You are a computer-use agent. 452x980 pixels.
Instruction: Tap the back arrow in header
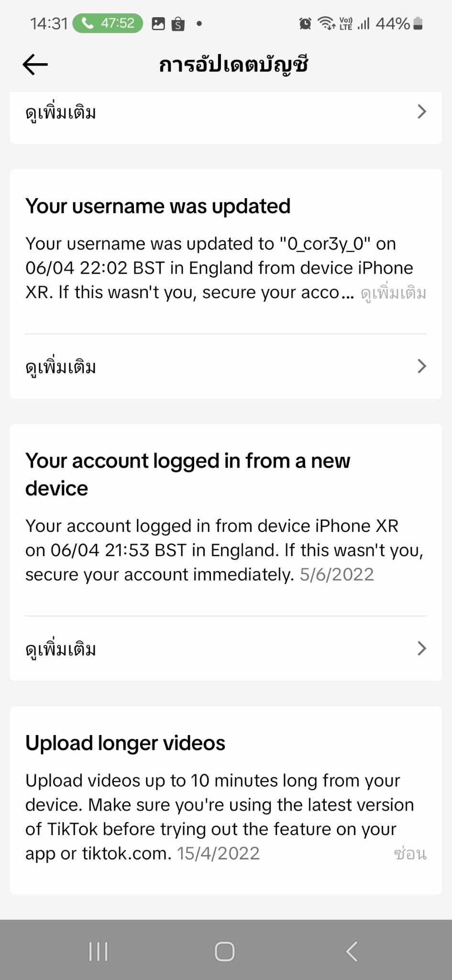35,65
